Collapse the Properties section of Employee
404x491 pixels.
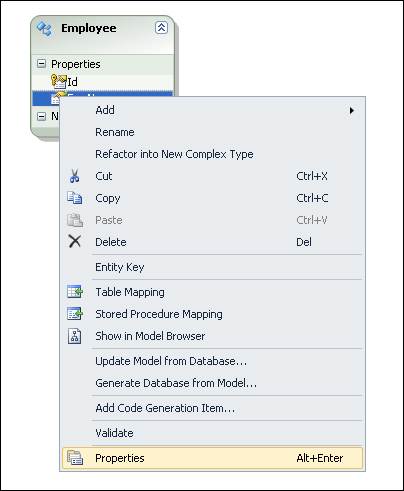[x=41, y=63]
